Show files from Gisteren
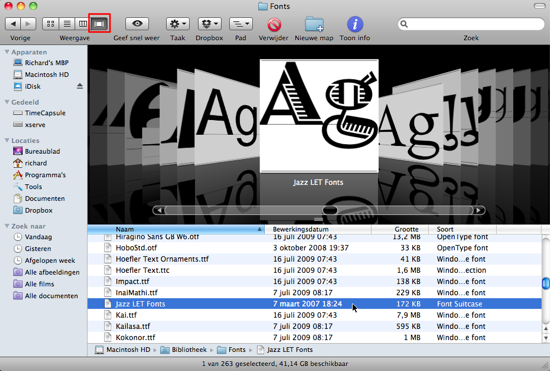This screenshot has height=371, width=550. [32, 249]
